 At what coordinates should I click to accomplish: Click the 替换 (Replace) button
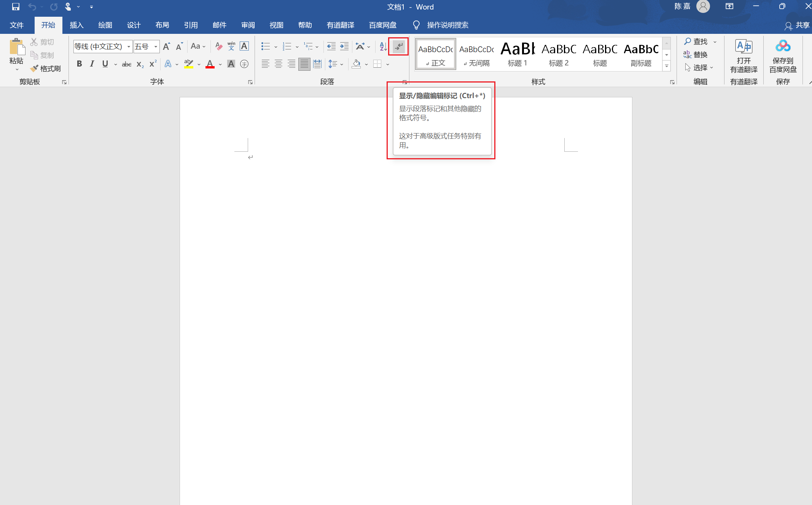(x=696, y=55)
